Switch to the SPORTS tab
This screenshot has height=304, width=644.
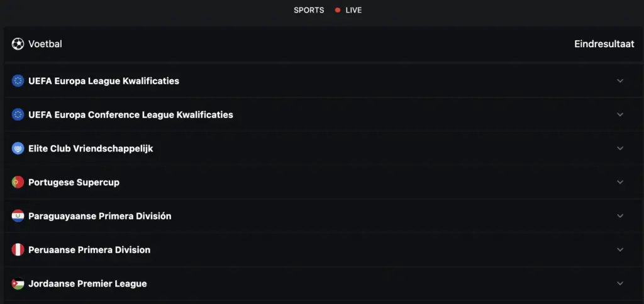[x=309, y=10]
